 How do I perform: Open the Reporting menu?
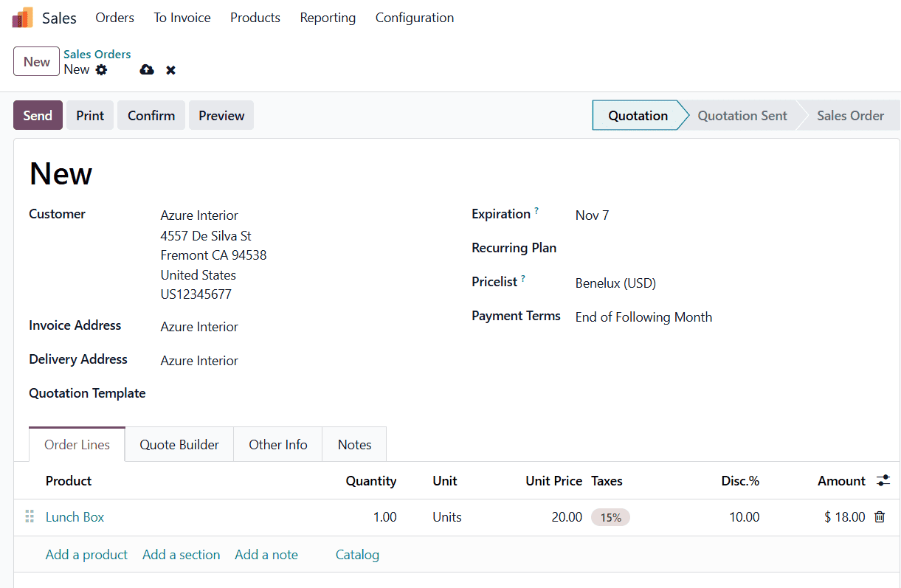[x=328, y=18]
